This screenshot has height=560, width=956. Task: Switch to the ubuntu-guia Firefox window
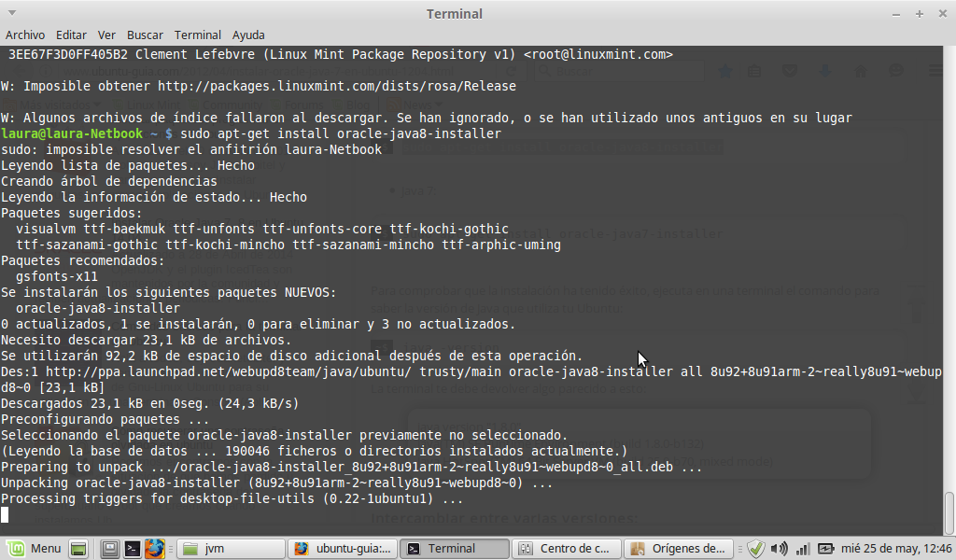[x=343, y=549]
